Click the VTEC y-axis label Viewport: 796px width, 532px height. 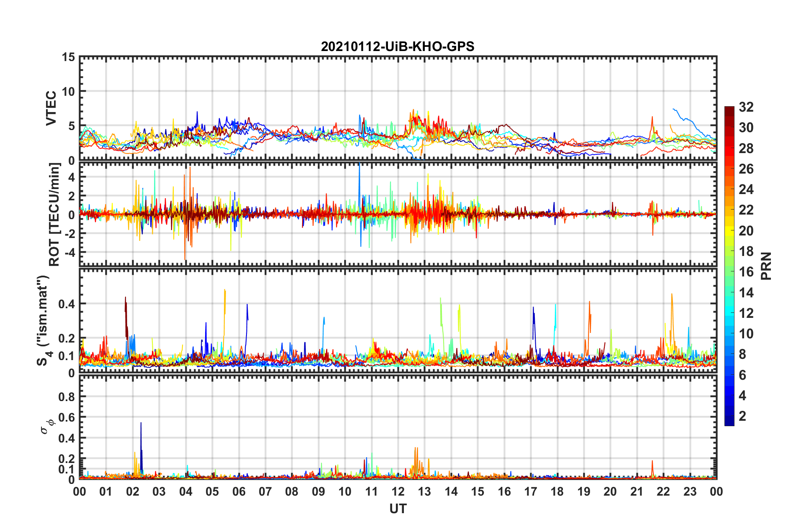click(x=51, y=108)
